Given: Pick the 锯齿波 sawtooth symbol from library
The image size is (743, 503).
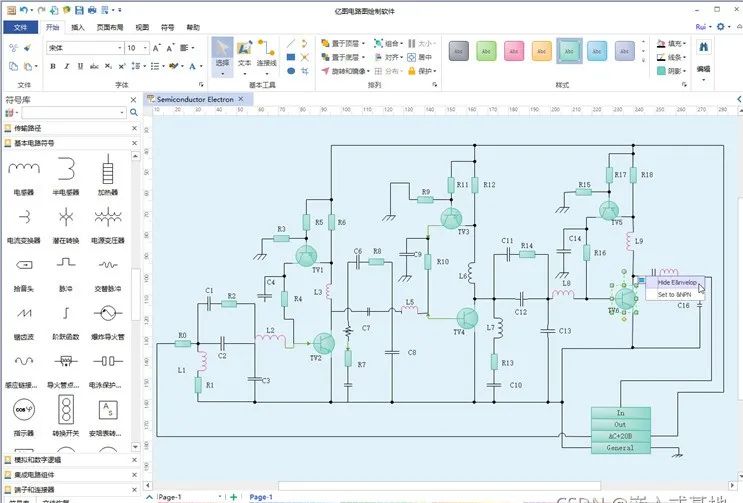Looking at the screenshot, I should pos(24,320).
